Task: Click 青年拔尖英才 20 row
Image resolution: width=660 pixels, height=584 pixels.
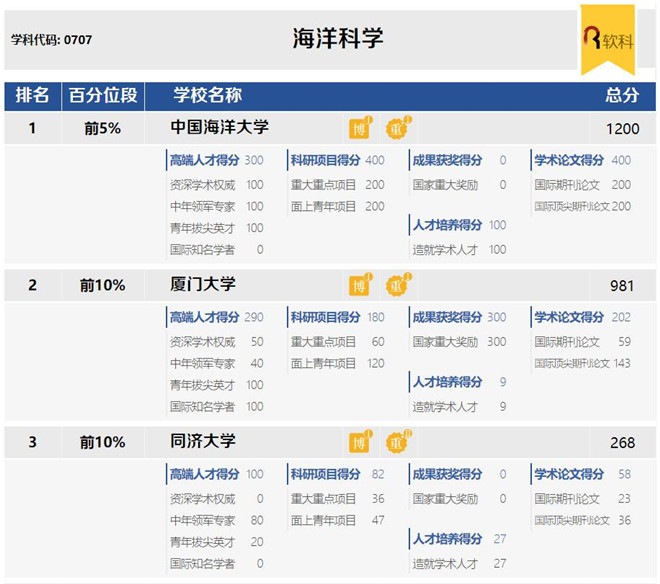Action: [216, 542]
